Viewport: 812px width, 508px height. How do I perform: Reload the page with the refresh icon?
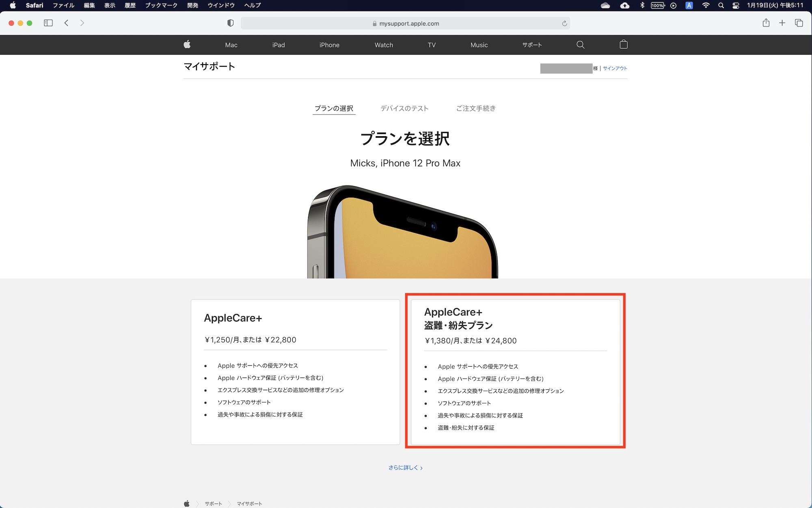pos(564,24)
